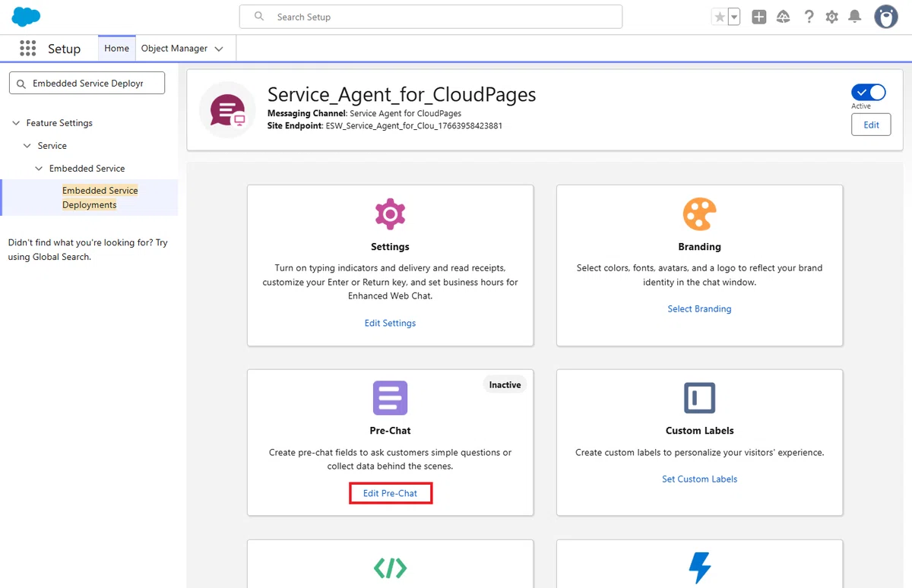Click the Settings gear card icon
This screenshot has height=588, width=912.
tap(390, 214)
